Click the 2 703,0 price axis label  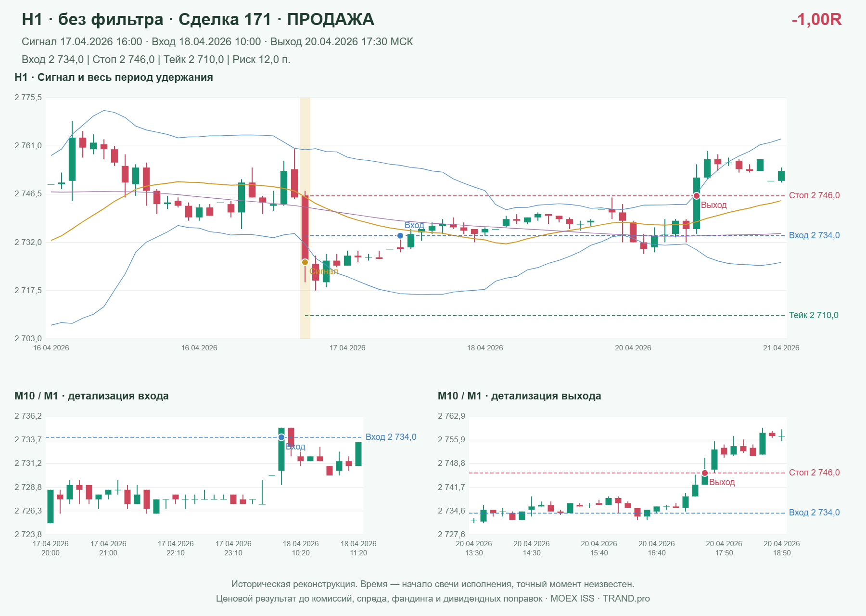pos(28,339)
